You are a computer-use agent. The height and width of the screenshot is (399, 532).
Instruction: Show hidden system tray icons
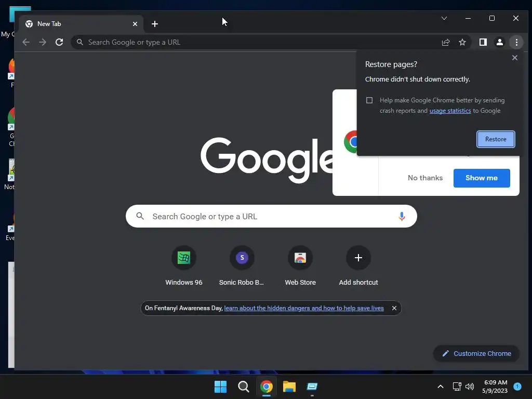pyautogui.click(x=441, y=387)
